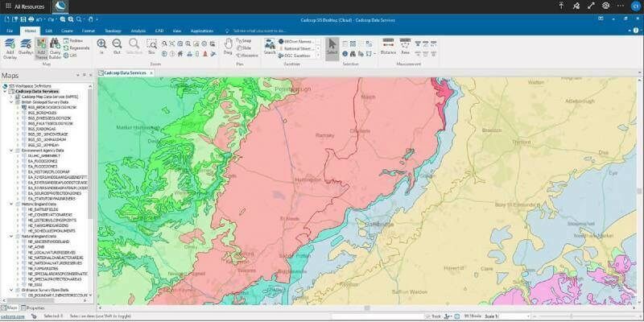Select the Cadcorp Data Services document tab
Image resolution: width=644 pixels, height=322 pixels.
pyautogui.click(x=125, y=72)
